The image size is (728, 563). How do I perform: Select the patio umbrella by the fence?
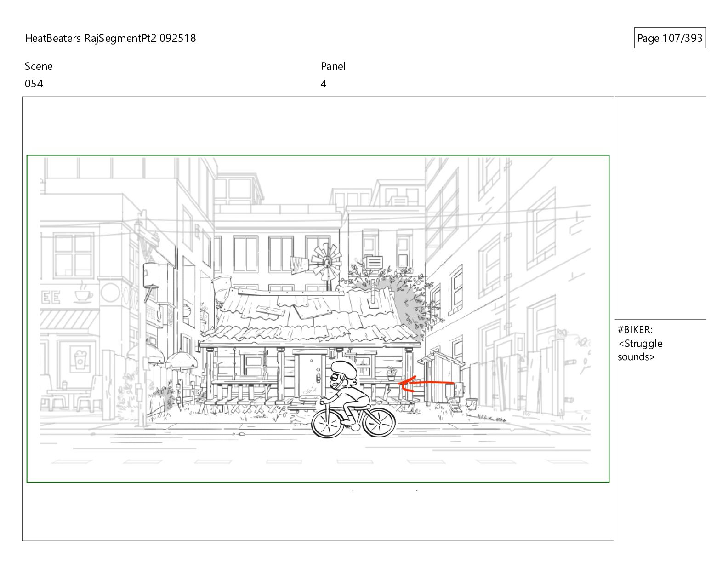point(181,360)
